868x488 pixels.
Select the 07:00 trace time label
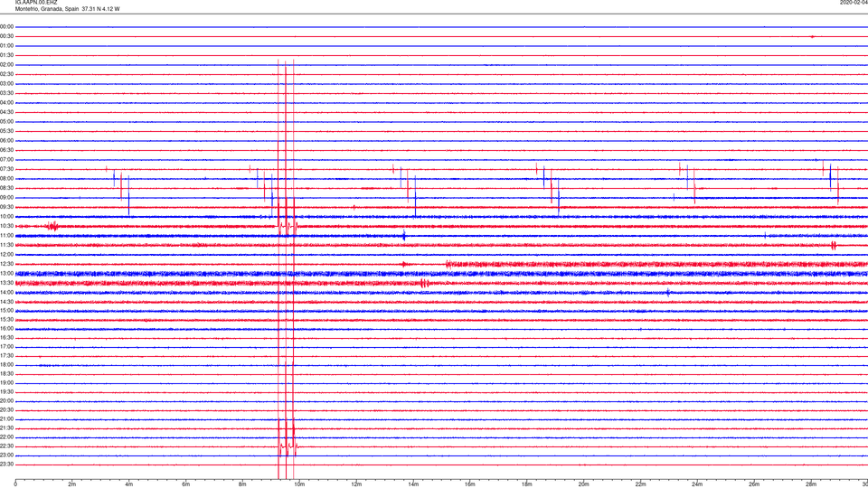click(7, 159)
